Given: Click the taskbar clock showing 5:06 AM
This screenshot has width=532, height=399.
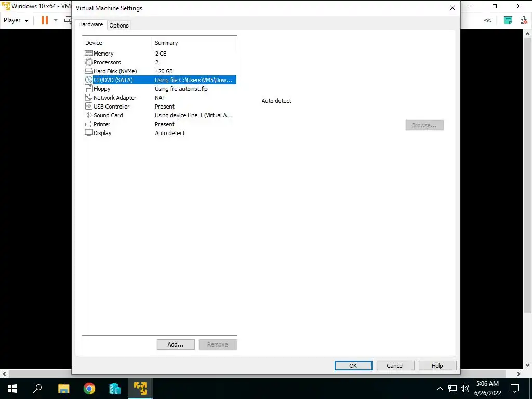Looking at the screenshot, I should (487, 389).
